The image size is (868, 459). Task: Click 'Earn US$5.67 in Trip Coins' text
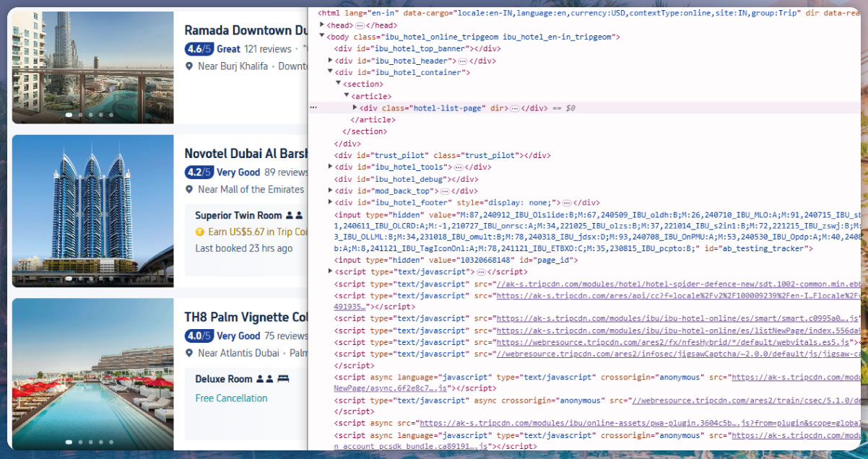[x=258, y=232]
